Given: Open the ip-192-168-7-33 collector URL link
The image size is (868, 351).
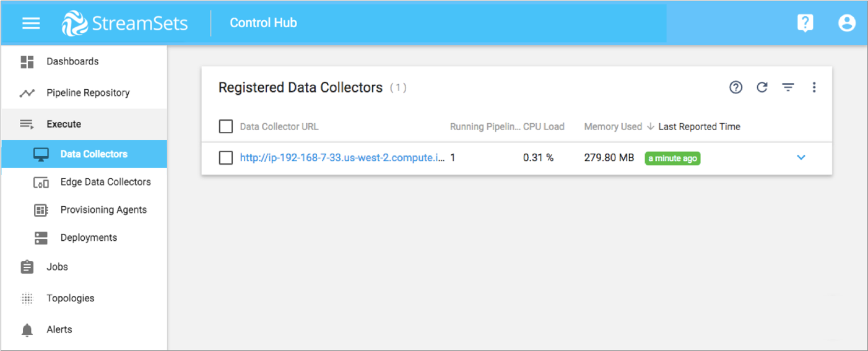Looking at the screenshot, I should point(342,158).
